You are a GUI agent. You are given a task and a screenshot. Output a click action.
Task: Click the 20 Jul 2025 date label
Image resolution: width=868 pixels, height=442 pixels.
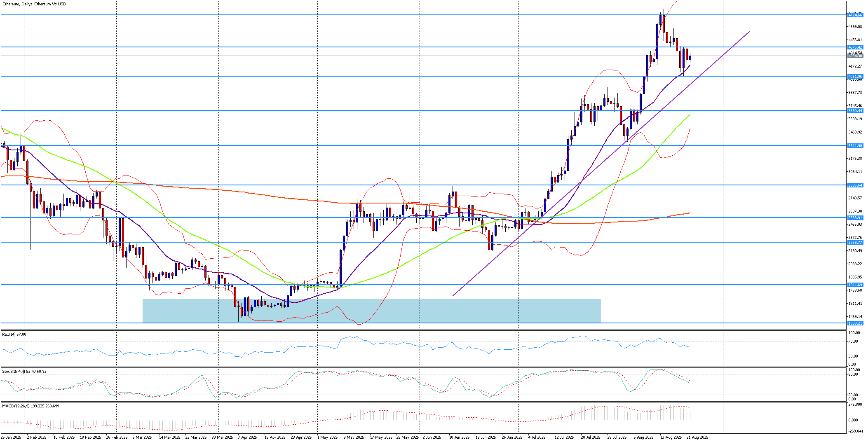click(591, 437)
